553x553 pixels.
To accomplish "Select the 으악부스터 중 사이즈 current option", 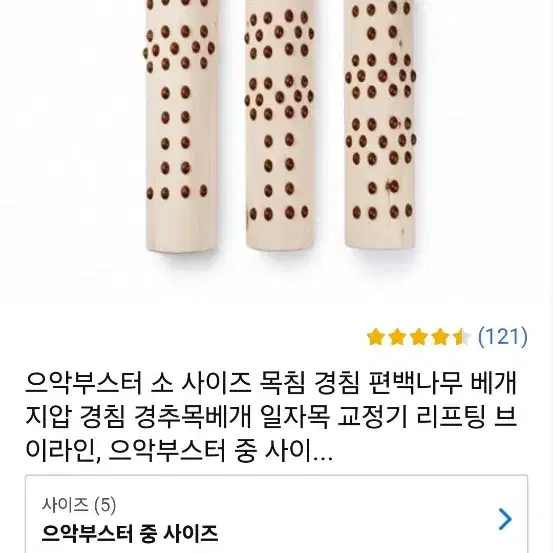I will (129, 534).
